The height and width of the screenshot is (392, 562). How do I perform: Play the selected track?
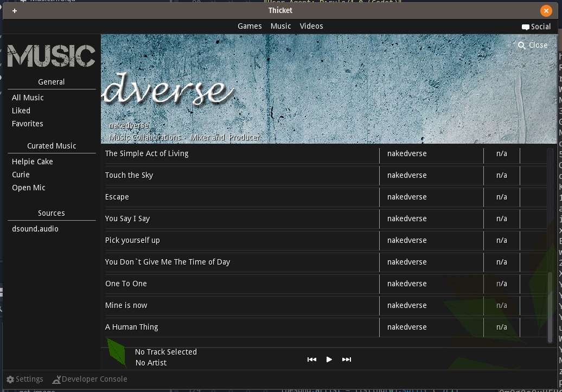click(x=329, y=359)
